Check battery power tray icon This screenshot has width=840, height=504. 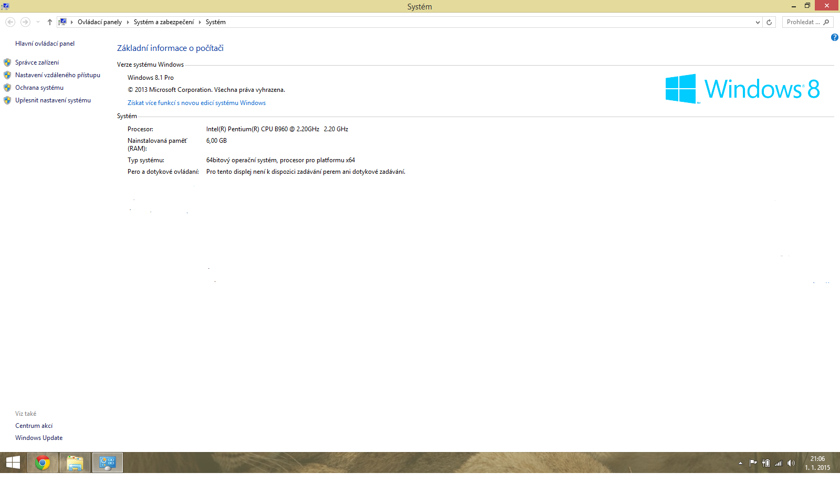point(766,463)
